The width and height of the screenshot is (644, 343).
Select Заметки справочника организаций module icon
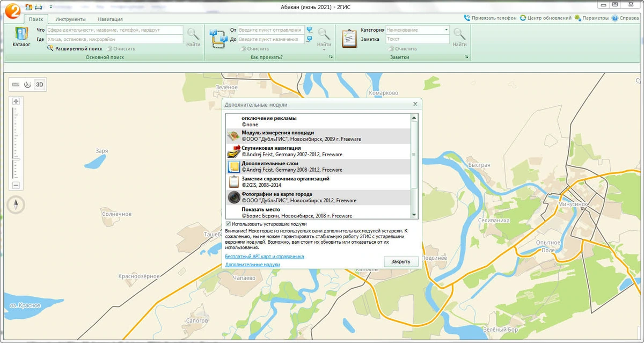tap(233, 181)
